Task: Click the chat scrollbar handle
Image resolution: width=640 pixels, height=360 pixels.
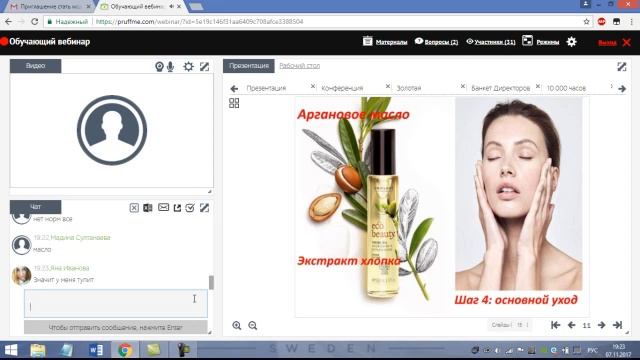Action: point(211,282)
